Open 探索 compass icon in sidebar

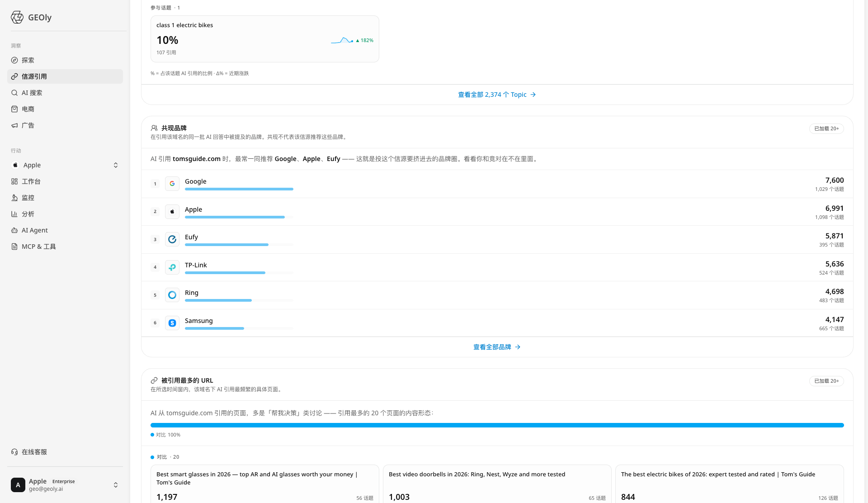click(14, 60)
